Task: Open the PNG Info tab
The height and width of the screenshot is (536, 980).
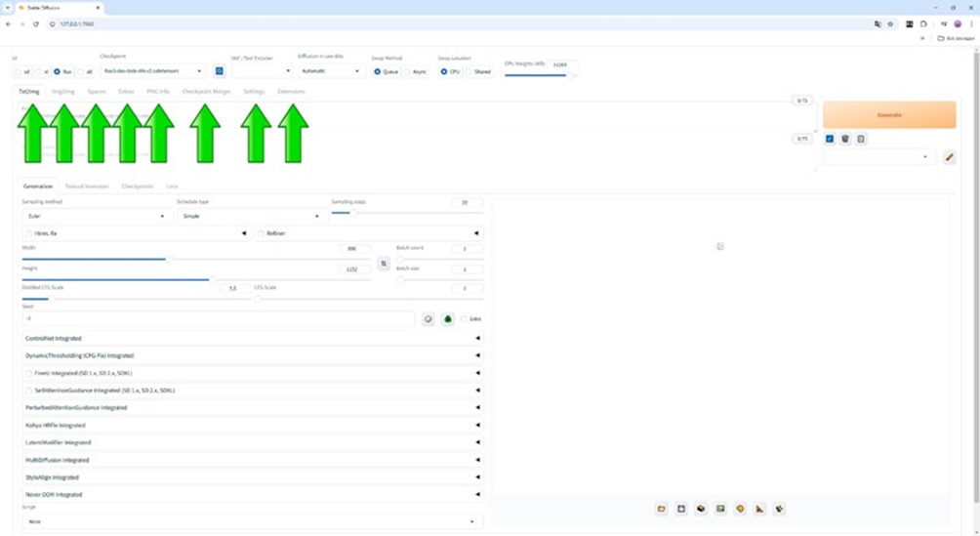Action: [158, 92]
